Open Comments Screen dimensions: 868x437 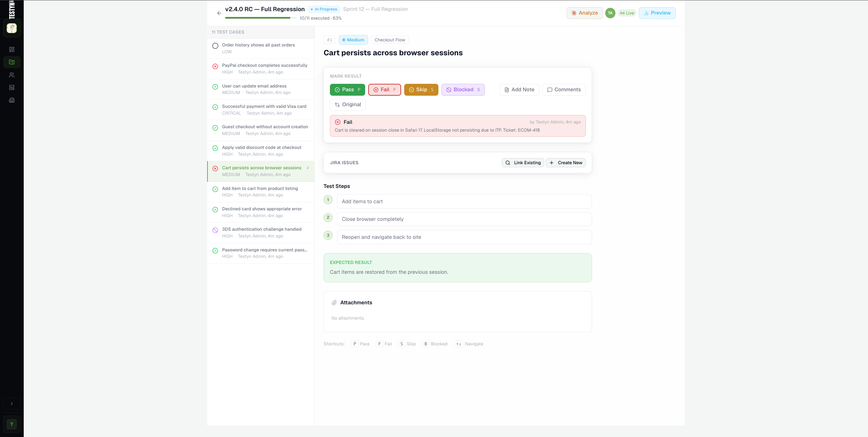point(564,90)
